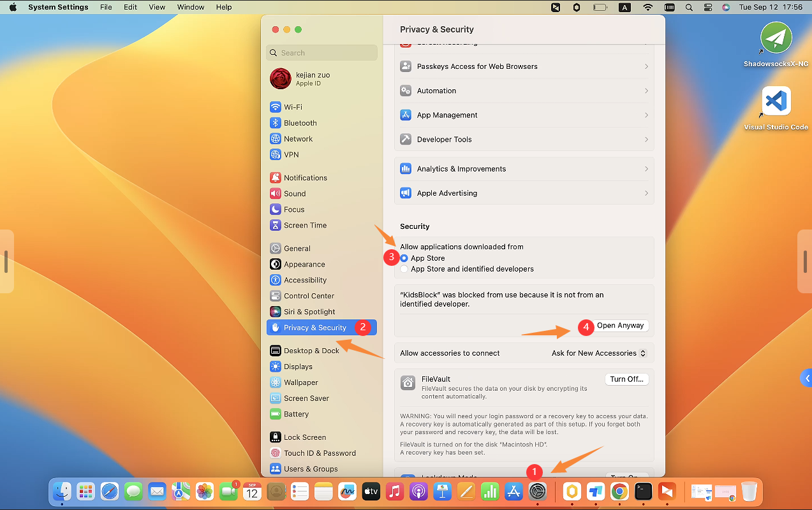Expand Automation privacy row
The height and width of the screenshot is (510, 812).
click(524, 91)
